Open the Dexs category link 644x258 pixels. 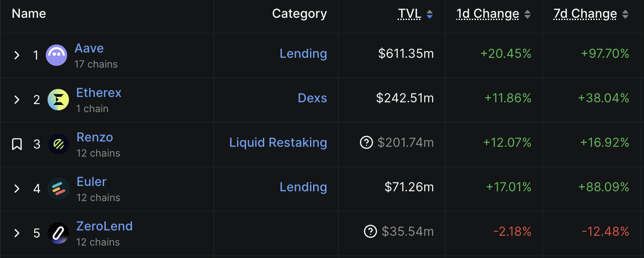click(x=312, y=98)
